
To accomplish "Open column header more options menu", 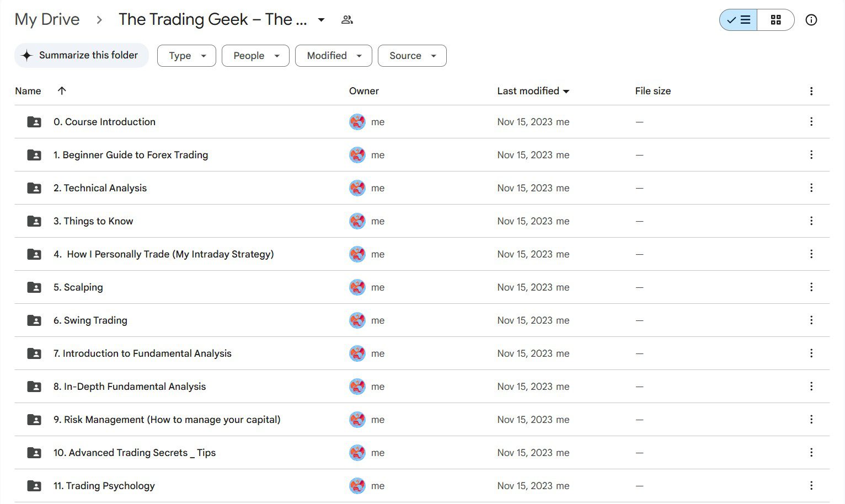I will coord(811,91).
